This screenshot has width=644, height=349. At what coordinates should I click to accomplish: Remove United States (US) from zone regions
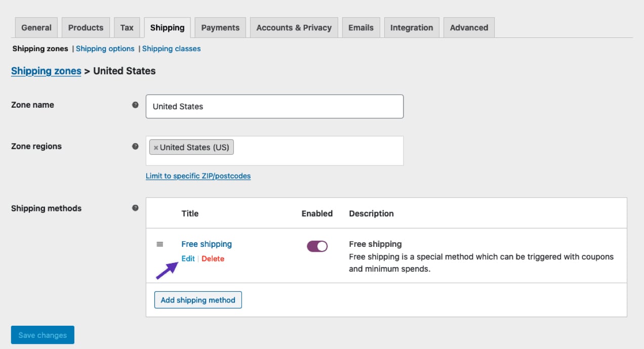tap(156, 147)
